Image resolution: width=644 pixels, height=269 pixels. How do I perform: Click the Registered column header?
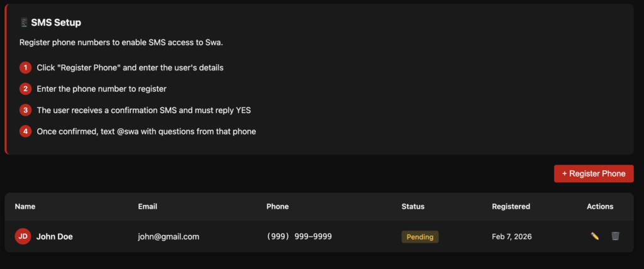(x=511, y=206)
